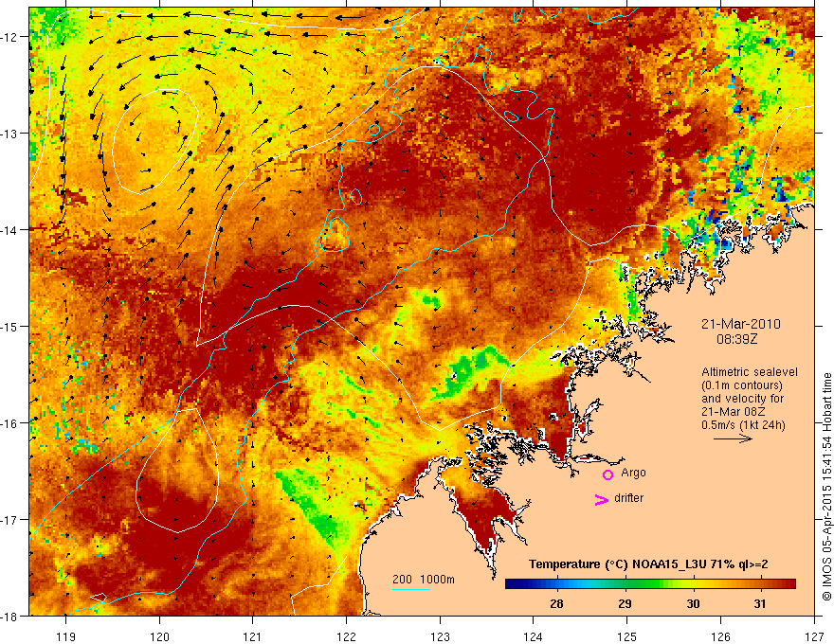
Task: Click the colorbar tick label 31
Action: point(761,603)
